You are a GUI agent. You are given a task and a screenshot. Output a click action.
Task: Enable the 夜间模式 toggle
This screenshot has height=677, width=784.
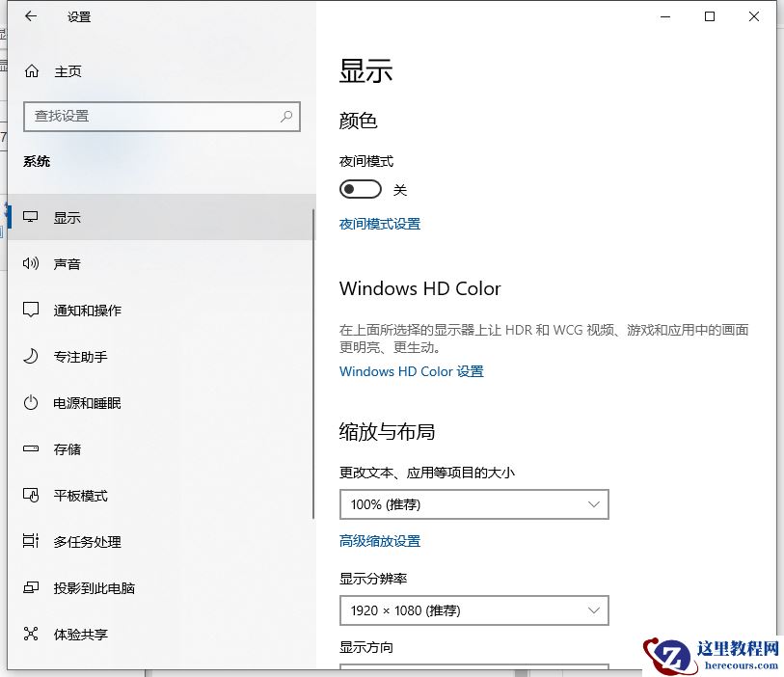tap(361, 189)
